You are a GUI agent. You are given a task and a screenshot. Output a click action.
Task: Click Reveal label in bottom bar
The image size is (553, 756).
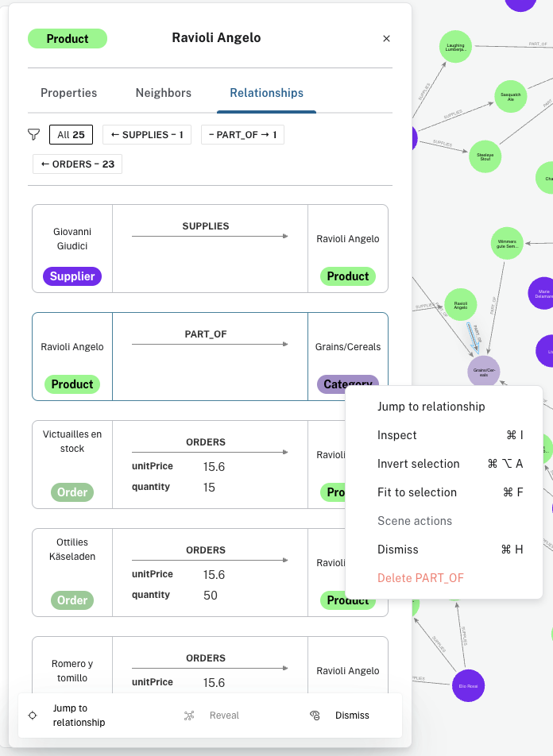[x=224, y=715]
